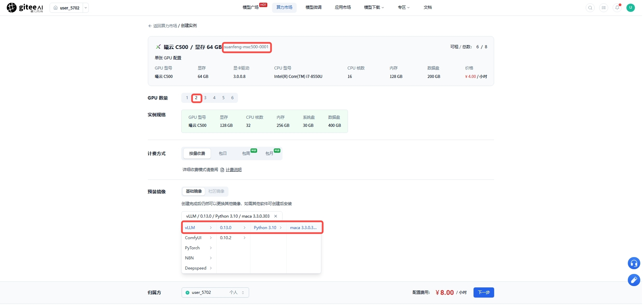
Task: Expand the Deepspeed image option
Action: (198, 268)
